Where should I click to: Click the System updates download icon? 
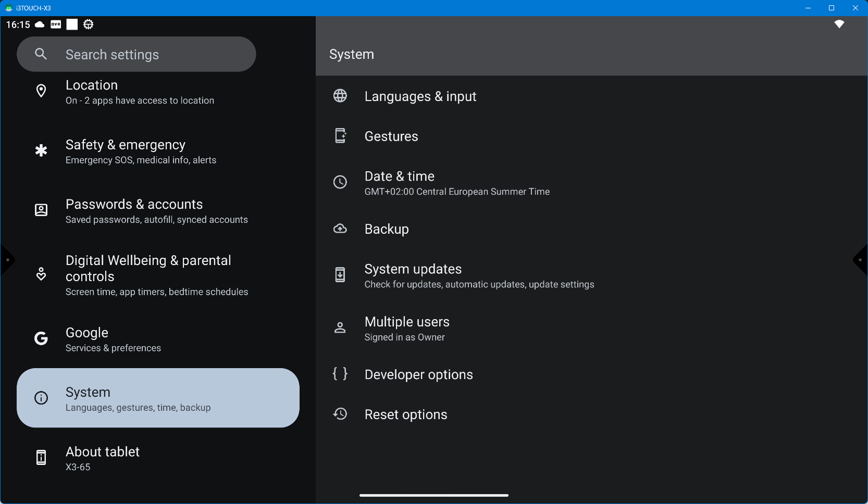[340, 274]
